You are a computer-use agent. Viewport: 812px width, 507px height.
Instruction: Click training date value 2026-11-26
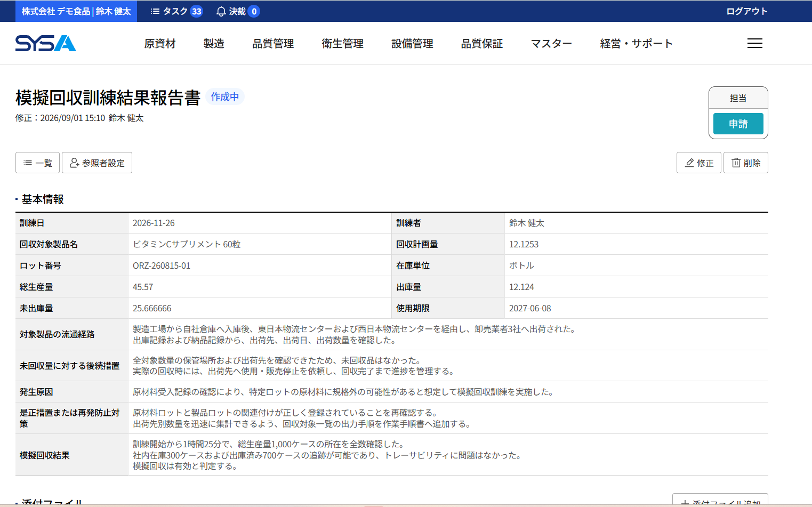click(x=154, y=223)
